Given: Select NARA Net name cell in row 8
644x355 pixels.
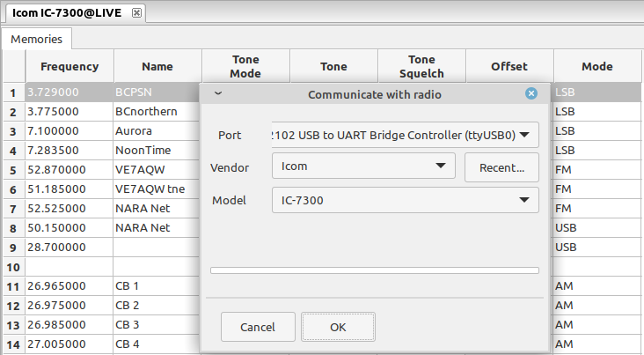Looking at the screenshot, I should point(157,227).
